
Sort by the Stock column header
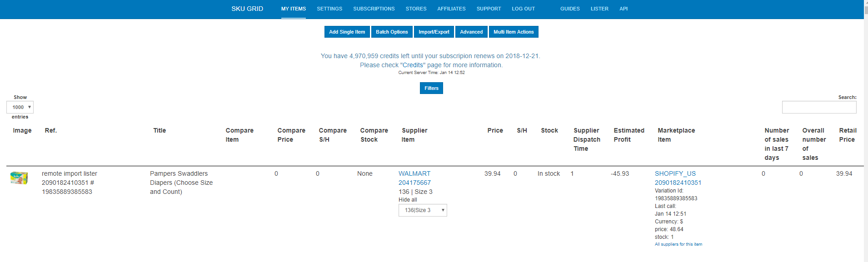[549, 130]
